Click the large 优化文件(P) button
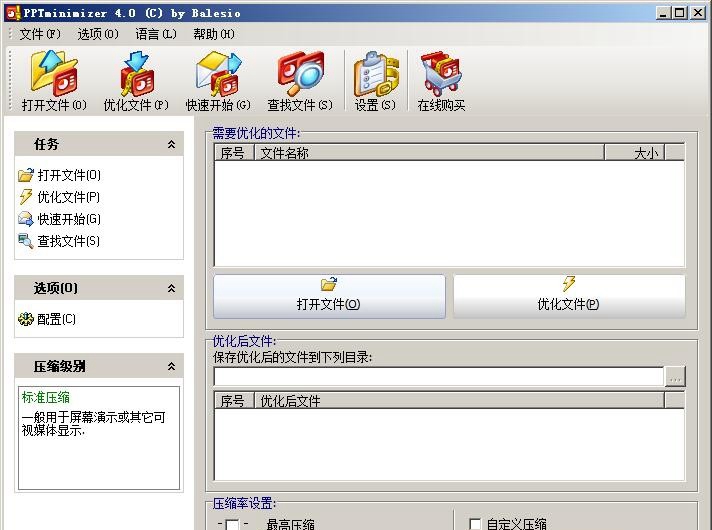 pyautogui.click(x=569, y=296)
